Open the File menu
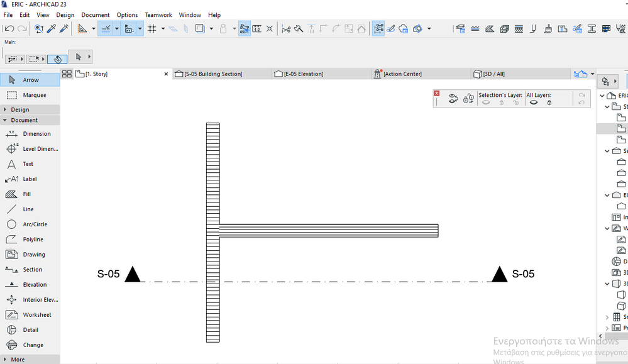The height and width of the screenshot is (364, 628). [x=8, y=15]
